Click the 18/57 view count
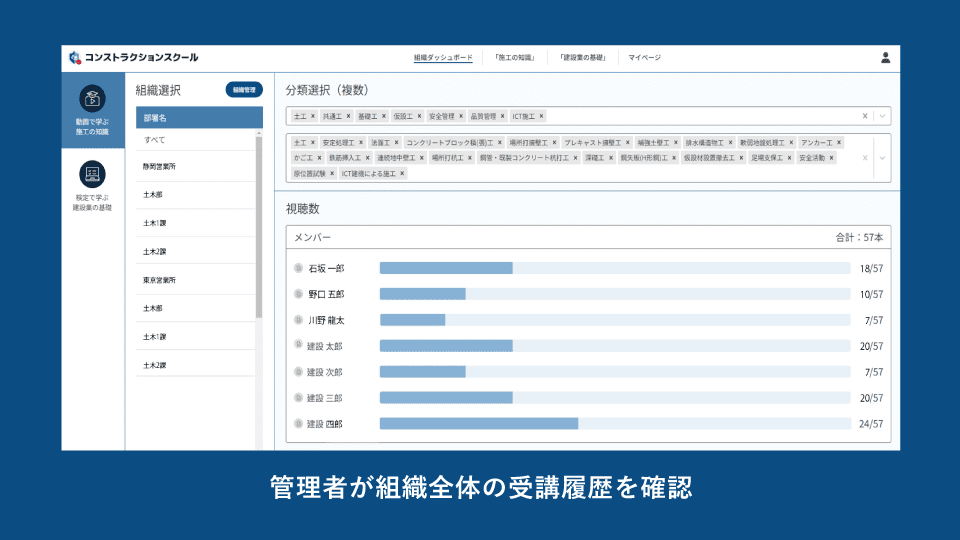The height and width of the screenshot is (540, 960). pyautogui.click(x=871, y=269)
